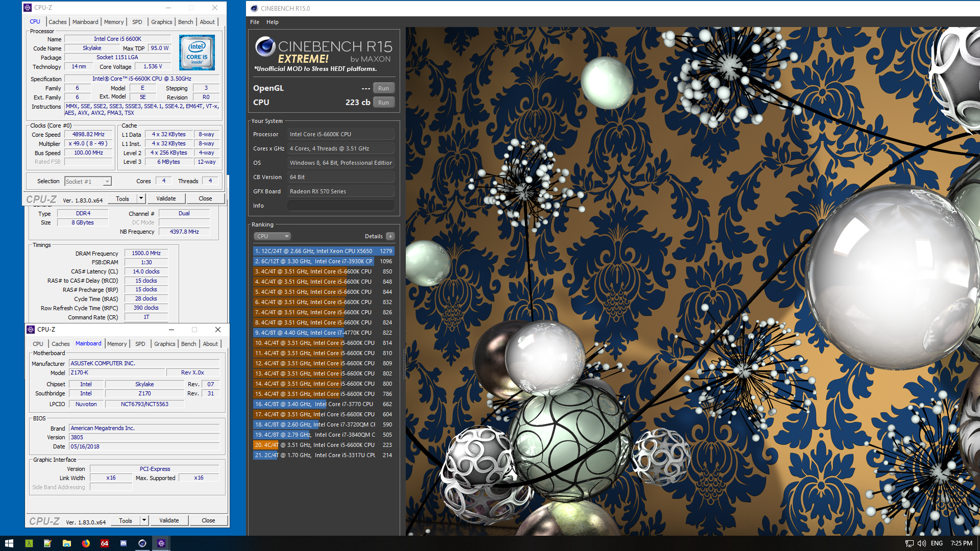Image resolution: width=980 pixels, height=551 pixels.
Task: Click Tools button in bottom CPU-Z
Action: (126, 520)
